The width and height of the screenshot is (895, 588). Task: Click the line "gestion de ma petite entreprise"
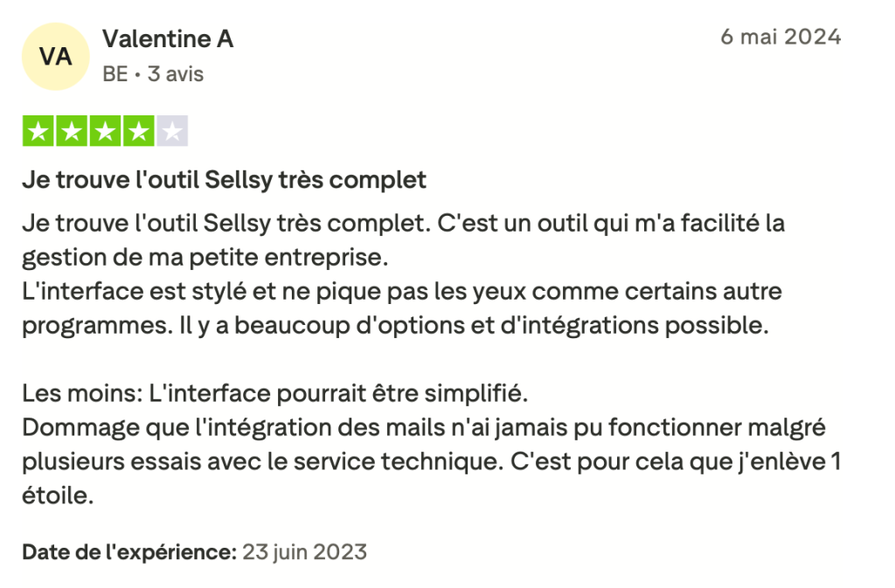tap(205, 259)
